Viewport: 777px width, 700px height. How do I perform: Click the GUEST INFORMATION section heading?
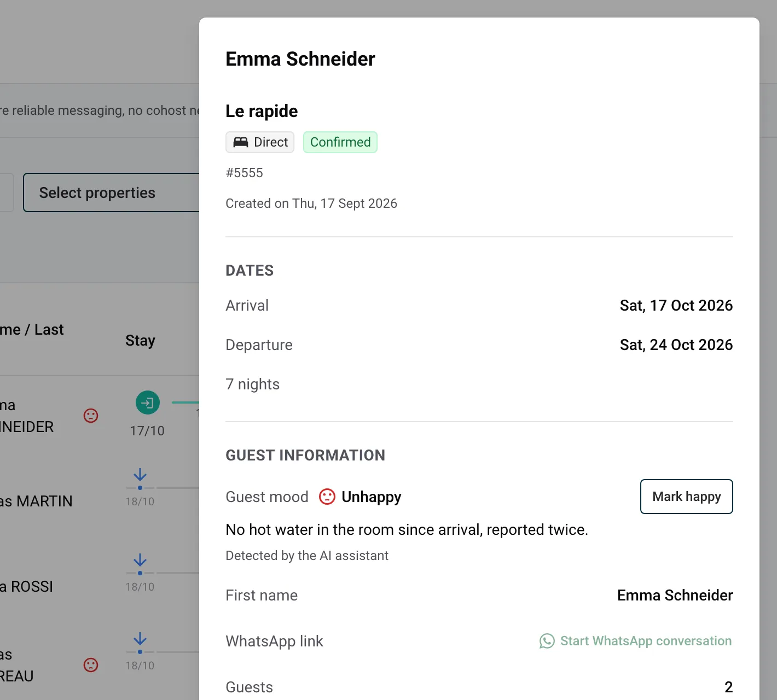coord(305,455)
